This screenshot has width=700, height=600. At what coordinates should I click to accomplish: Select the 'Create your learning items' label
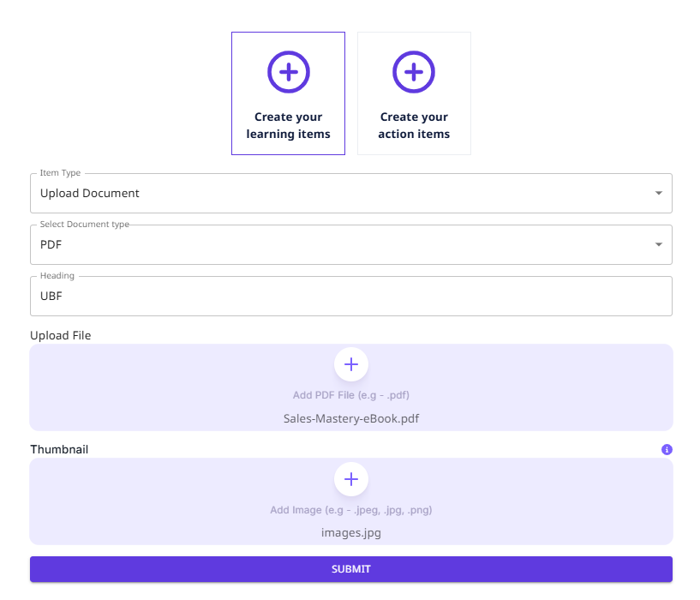click(289, 125)
